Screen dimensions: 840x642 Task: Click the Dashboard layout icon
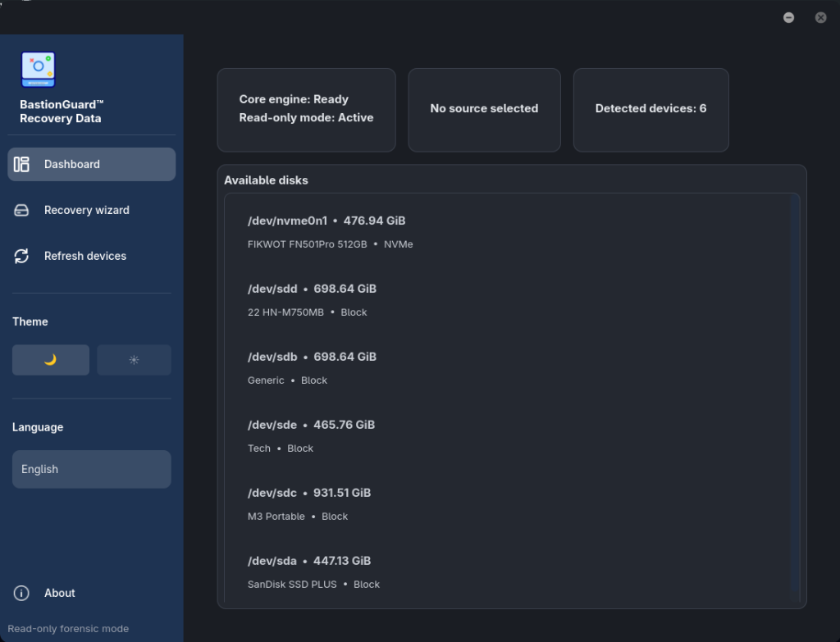21,164
